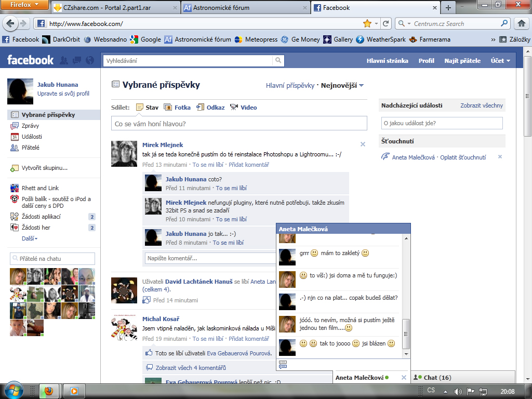Select the Odkaz share option
This screenshot has width=532, height=399.
210,108
